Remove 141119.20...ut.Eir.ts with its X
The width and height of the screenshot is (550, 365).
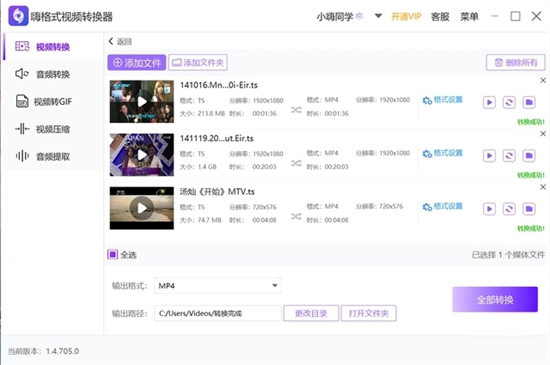coord(543,134)
